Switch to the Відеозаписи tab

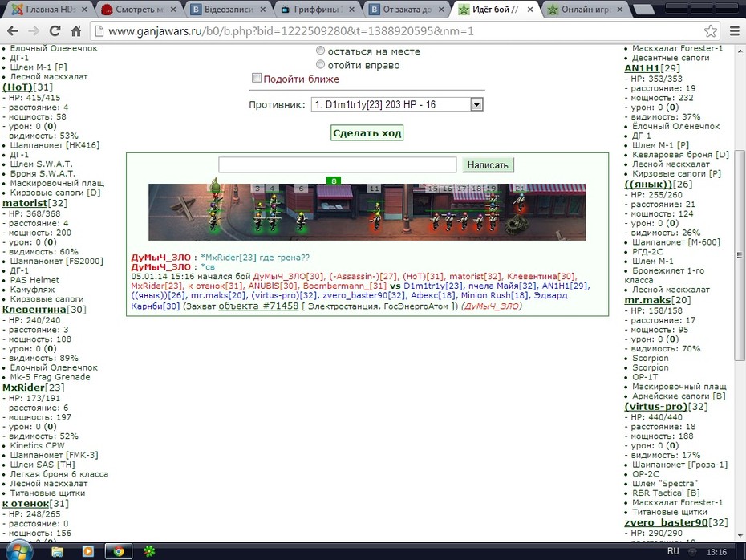coord(228,10)
